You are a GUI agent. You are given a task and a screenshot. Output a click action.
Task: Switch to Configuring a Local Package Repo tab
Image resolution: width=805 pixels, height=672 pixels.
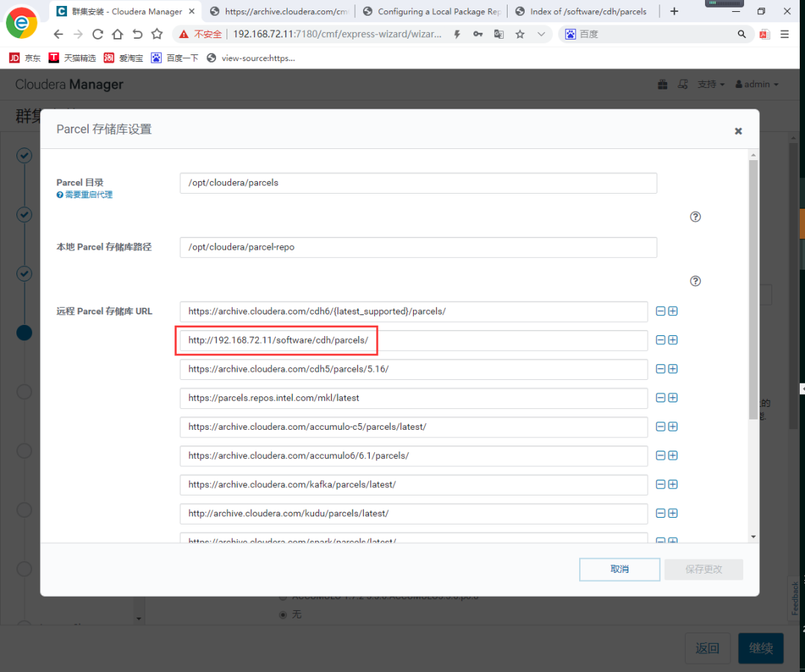click(x=432, y=11)
